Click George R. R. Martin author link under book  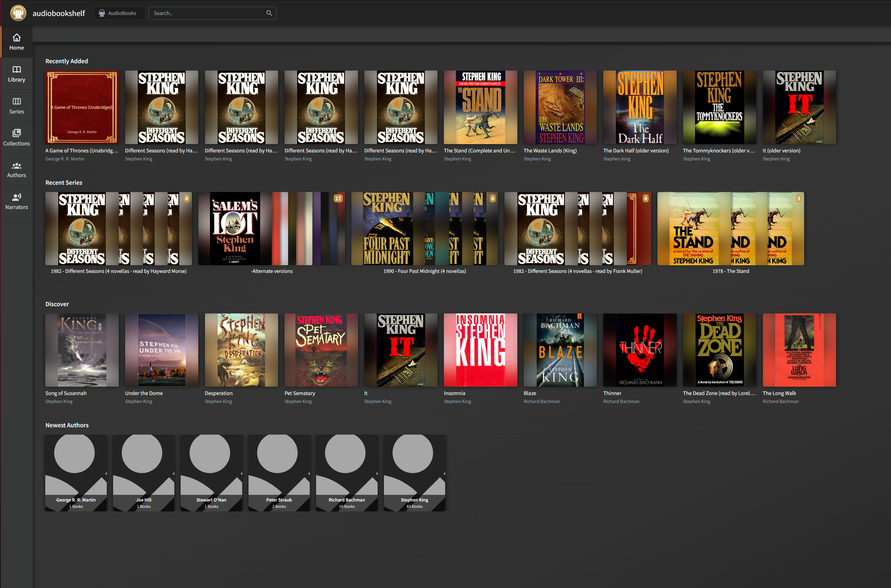[x=65, y=159]
